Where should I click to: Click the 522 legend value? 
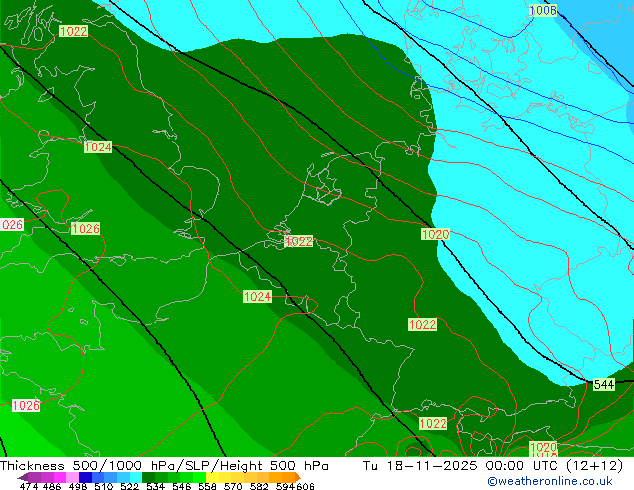coord(129,486)
